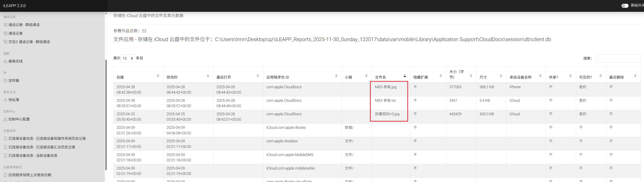Sort table by 应用程序包 ID column
Screen dimensions: 644x182
[x=303, y=75]
